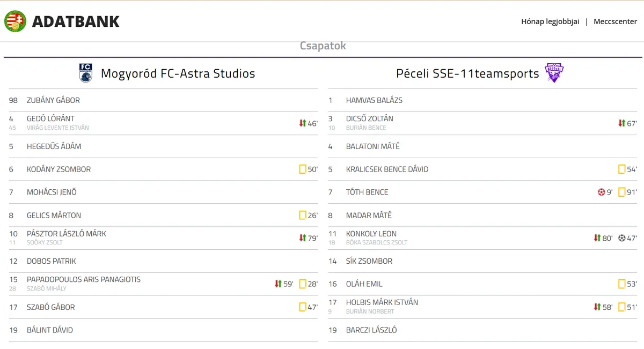644x349 pixels.
Task: Click the Csapatok section heading
Action: [x=323, y=46]
